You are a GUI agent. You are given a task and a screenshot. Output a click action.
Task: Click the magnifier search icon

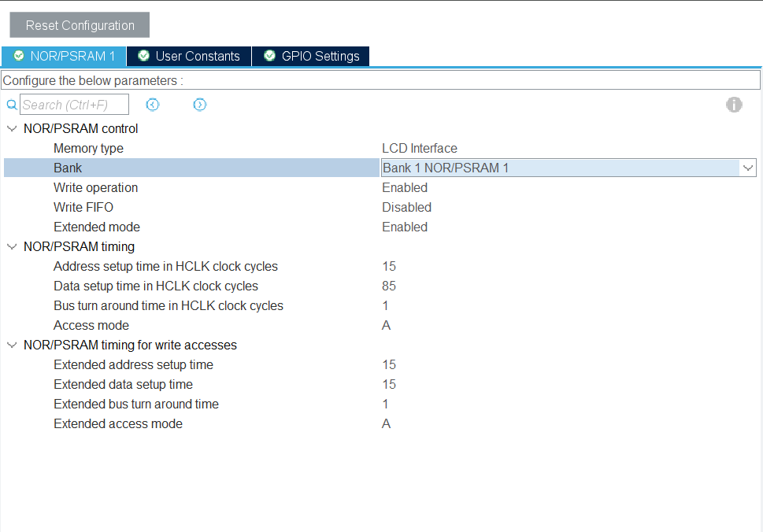click(x=12, y=105)
